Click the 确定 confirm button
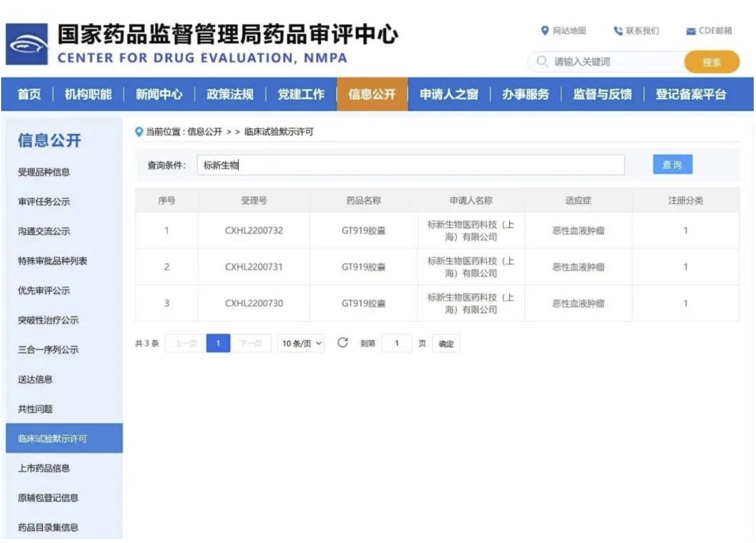756x543 pixels. pyautogui.click(x=447, y=343)
